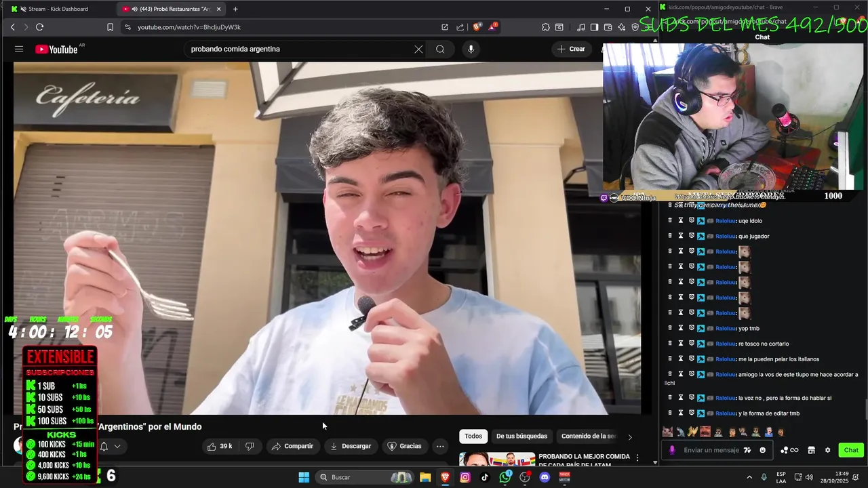The width and height of the screenshot is (868, 488).
Task: Start voice search with microphone
Action: click(x=471, y=49)
